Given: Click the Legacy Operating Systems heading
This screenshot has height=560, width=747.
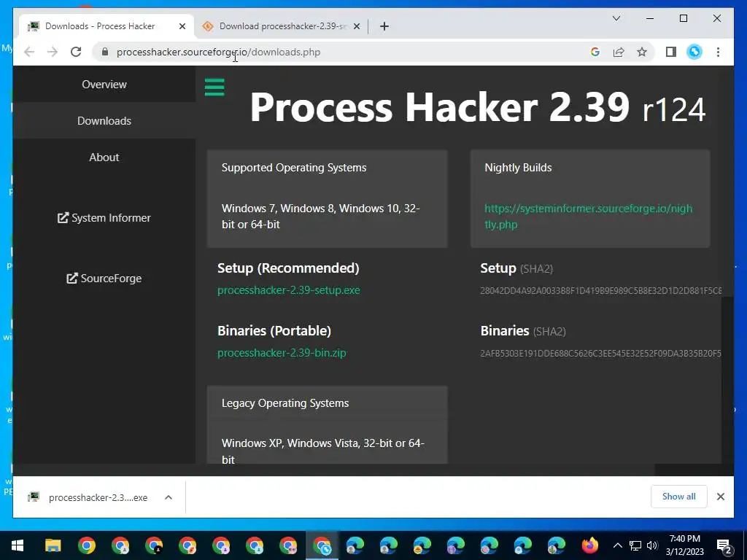Looking at the screenshot, I should coord(285,402).
